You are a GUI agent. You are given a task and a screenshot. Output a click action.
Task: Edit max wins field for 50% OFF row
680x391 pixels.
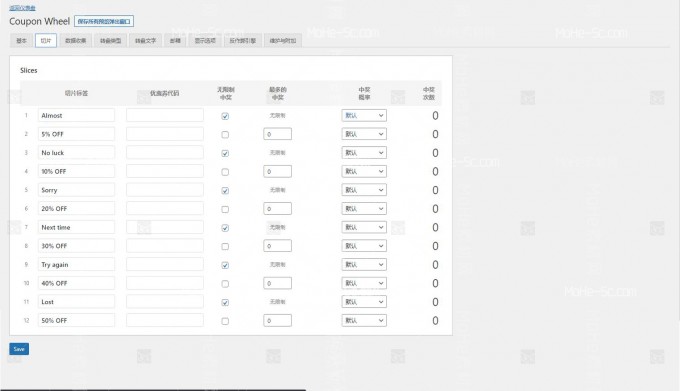pyautogui.click(x=278, y=320)
